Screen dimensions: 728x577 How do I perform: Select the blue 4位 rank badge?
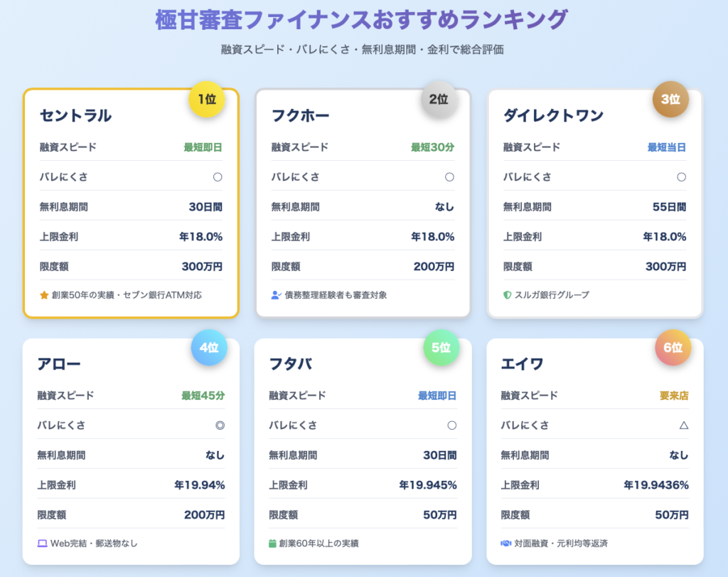(209, 348)
